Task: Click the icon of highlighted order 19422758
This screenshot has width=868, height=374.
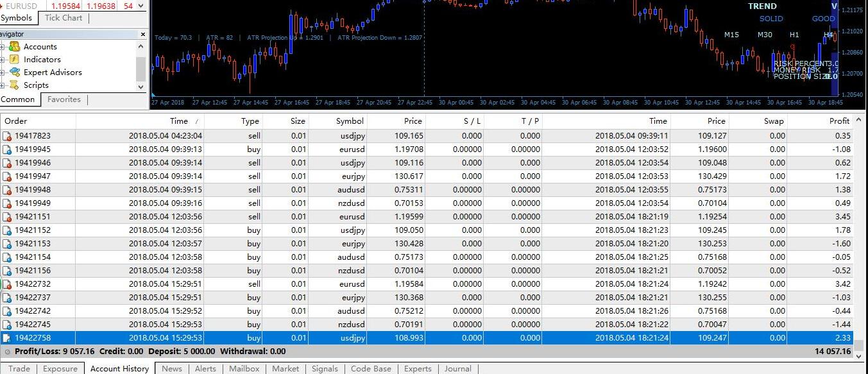Action: 7,338
